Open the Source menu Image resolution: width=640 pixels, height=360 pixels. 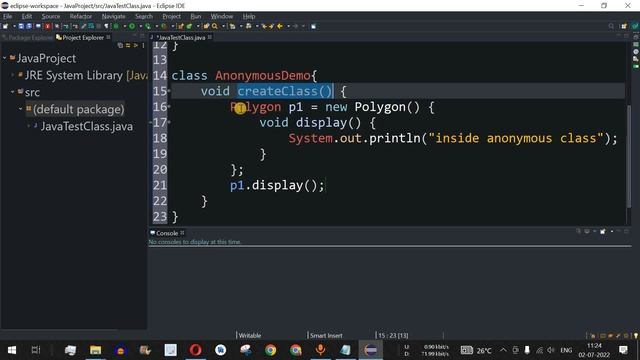(x=51, y=16)
